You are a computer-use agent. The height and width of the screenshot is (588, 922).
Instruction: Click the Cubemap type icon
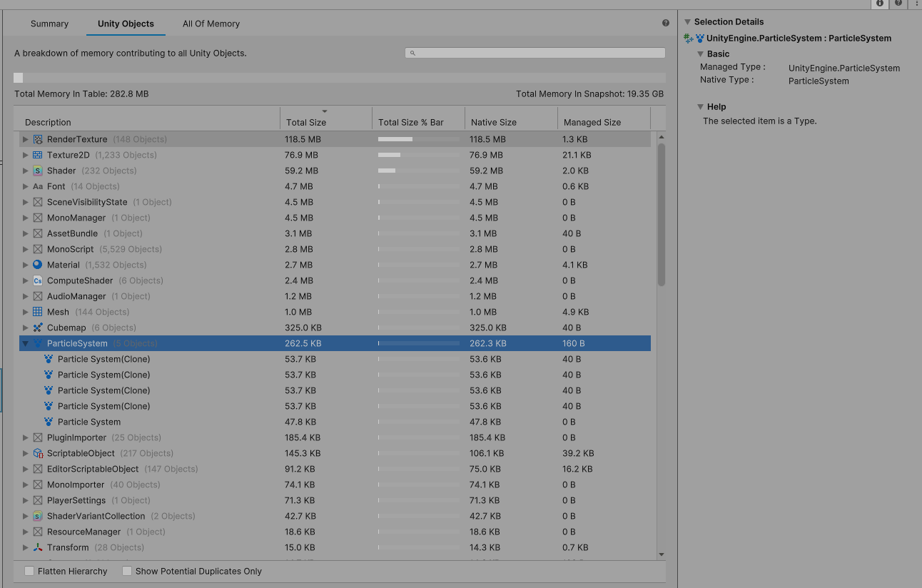38,328
